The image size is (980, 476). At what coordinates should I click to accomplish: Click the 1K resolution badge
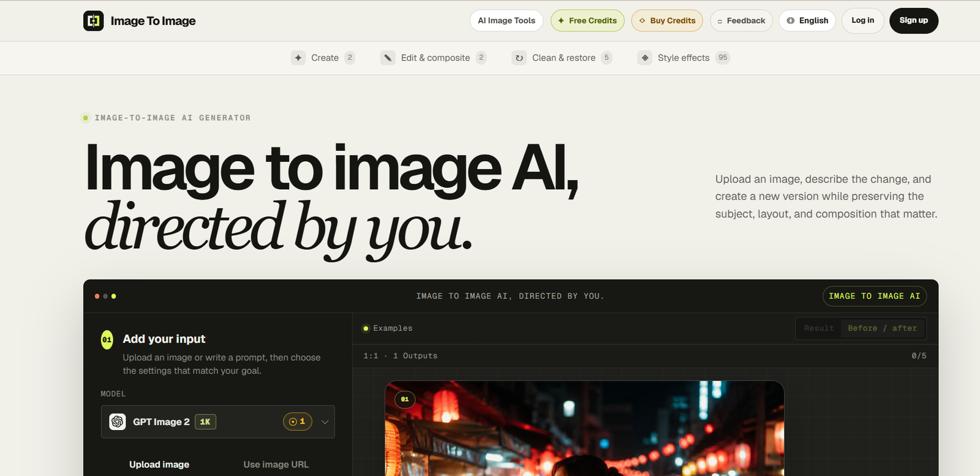(x=205, y=421)
